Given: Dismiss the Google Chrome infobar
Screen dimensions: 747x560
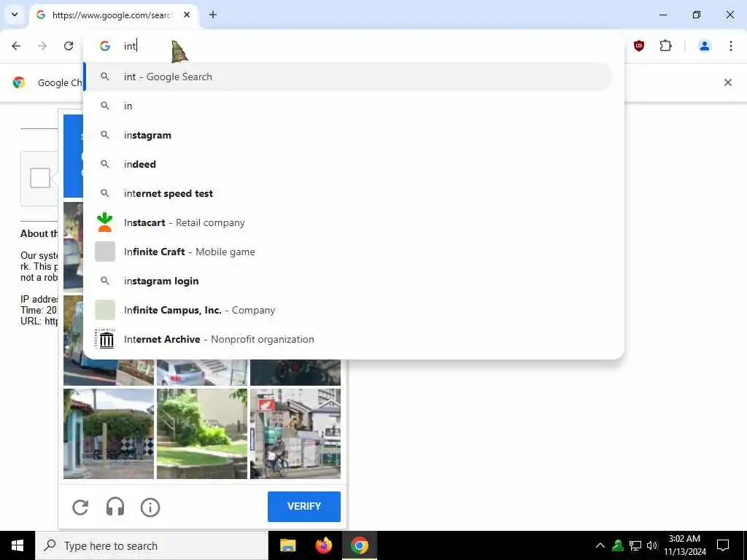Looking at the screenshot, I should click(x=728, y=82).
